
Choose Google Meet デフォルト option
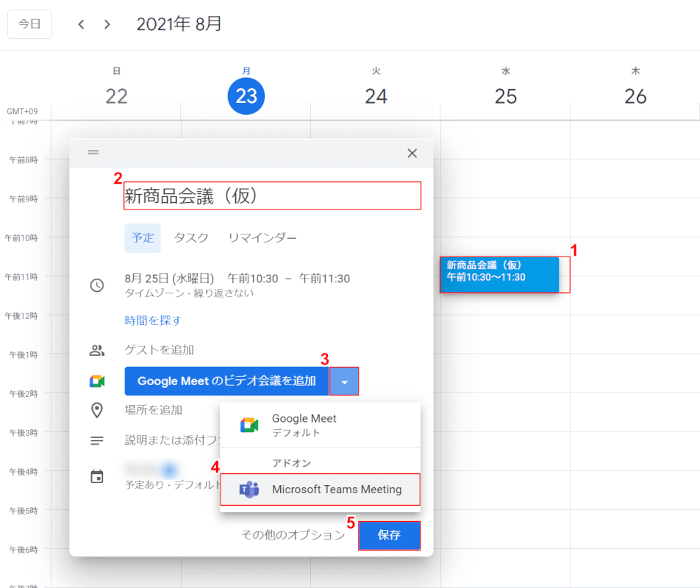(x=320, y=425)
